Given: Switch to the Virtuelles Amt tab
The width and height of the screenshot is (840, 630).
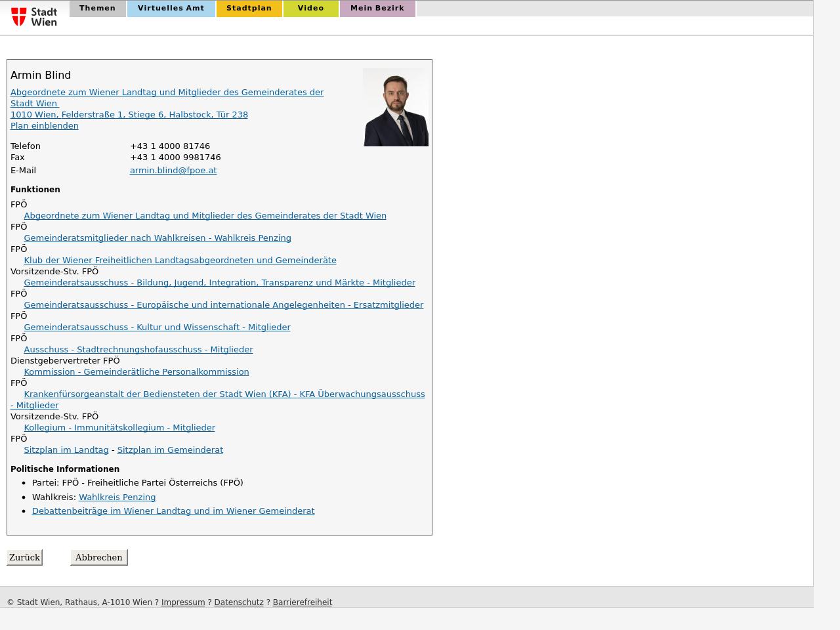Looking at the screenshot, I should click(x=171, y=9).
